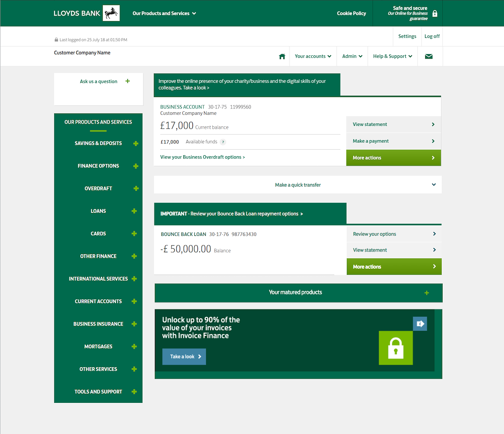504x434 pixels.
Task: Select the BUSINESS ACCOUNT heading
Action: (x=182, y=107)
